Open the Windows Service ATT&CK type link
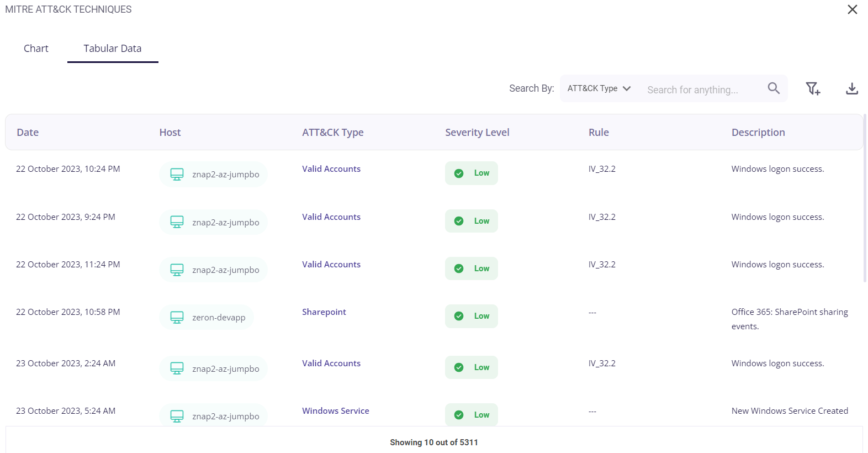Screen dimensions: 868x453 (x=336, y=411)
